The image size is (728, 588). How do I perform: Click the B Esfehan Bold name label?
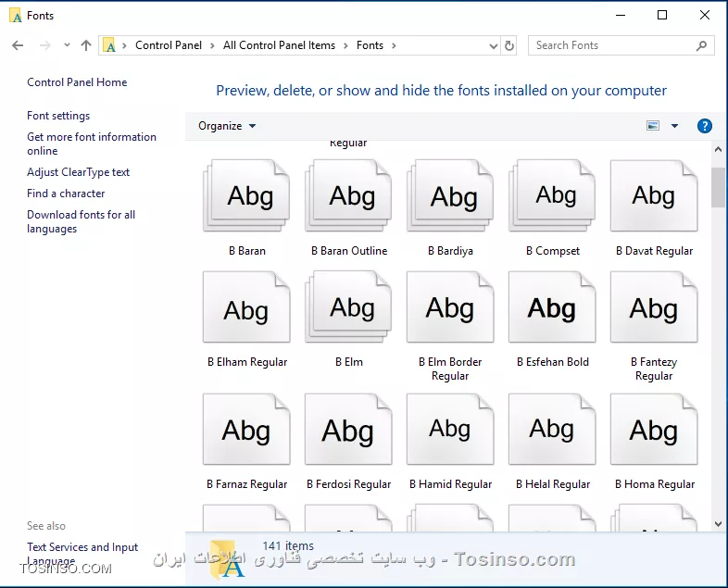pyautogui.click(x=553, y=362)
